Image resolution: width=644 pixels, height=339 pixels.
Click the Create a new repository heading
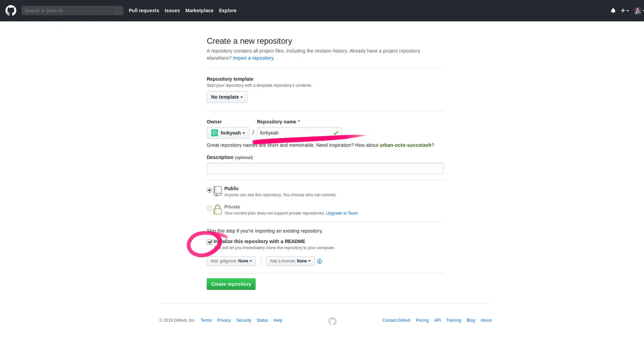tap(250, 41)
